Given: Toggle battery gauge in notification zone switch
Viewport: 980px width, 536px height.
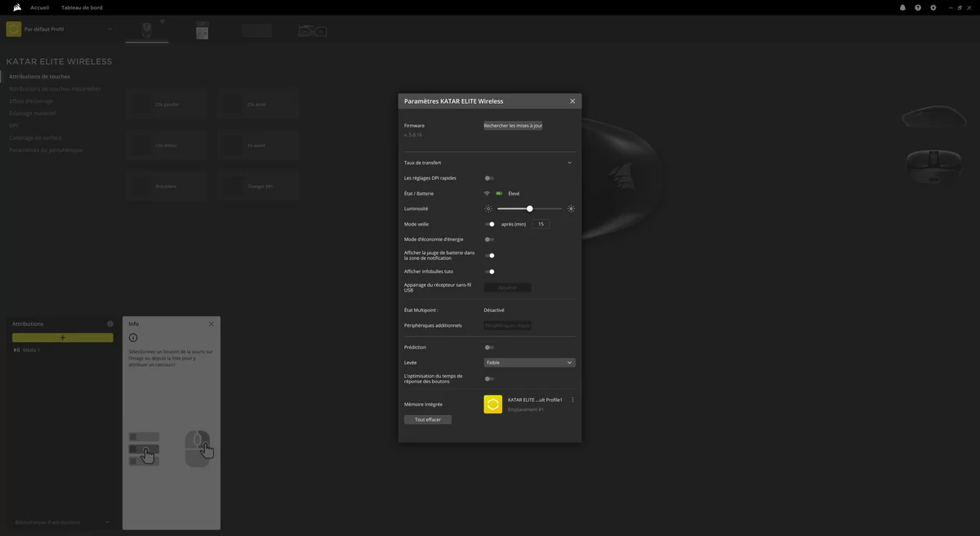Looking at the screenshot, I should [x=489, y=256].
